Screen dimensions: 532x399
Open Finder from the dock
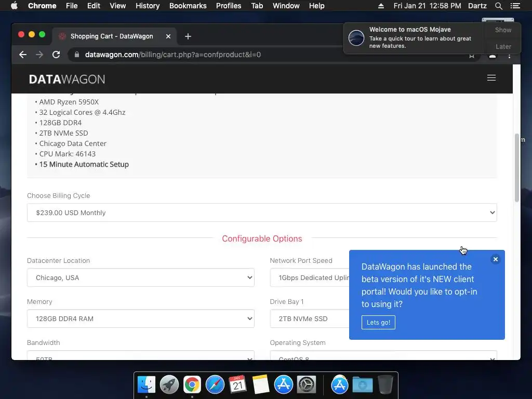pyautogui.click(x=147, y=385)
